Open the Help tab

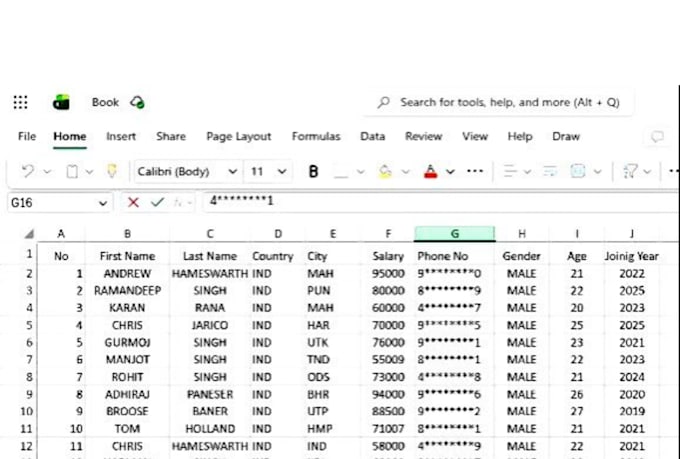point(520,136)
